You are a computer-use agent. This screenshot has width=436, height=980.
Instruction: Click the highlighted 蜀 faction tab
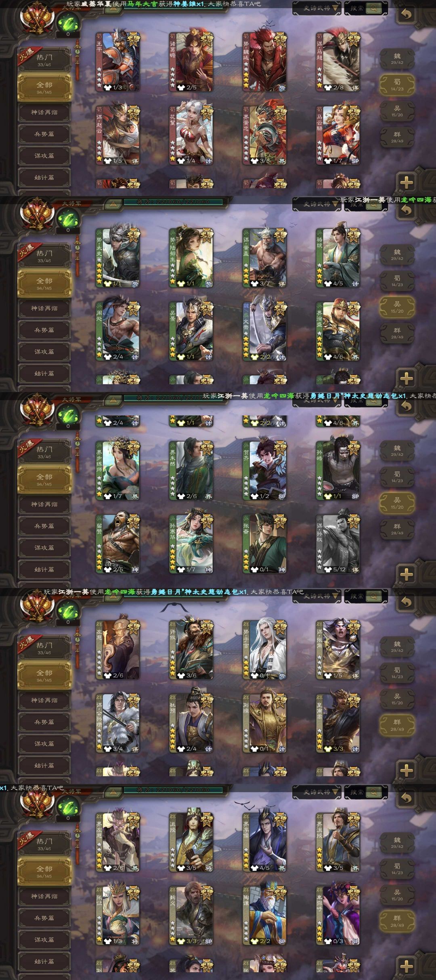tap(397, 85)
